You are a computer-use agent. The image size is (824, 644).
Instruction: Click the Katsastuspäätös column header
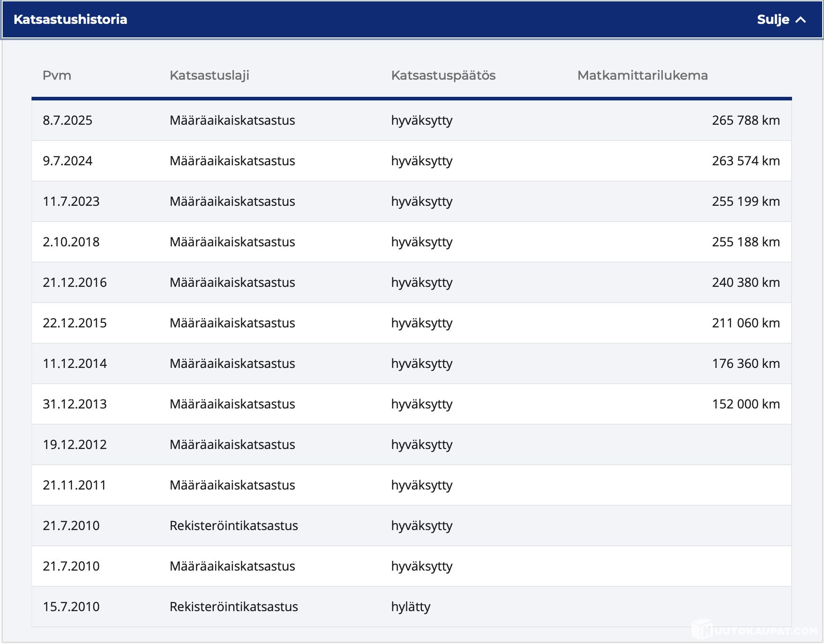[443, 75]
